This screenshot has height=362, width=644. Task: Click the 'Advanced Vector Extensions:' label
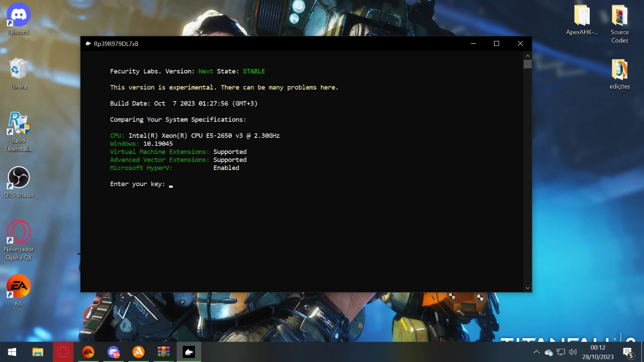(x=160, y=160)
